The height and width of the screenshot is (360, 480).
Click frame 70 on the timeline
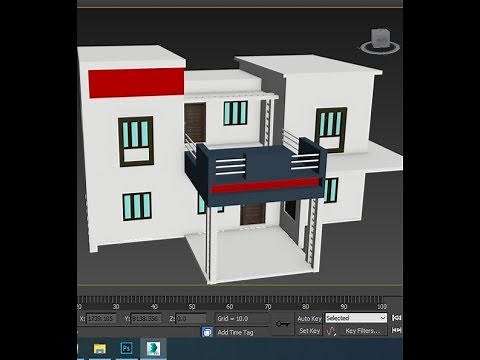(268, 306)
